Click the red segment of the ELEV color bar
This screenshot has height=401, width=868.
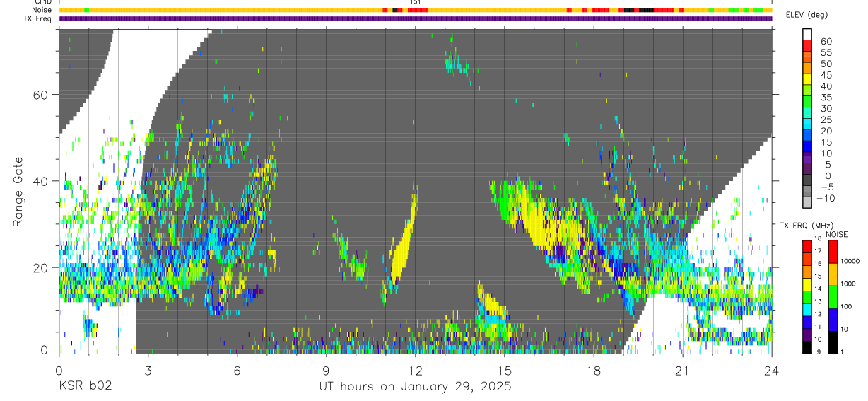tap(807, 46)
